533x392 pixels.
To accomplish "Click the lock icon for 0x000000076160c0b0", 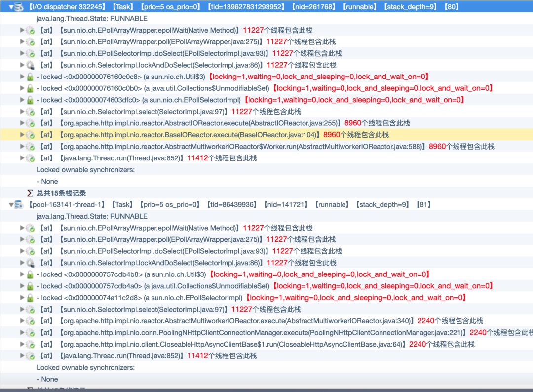I will pos(30,88).
